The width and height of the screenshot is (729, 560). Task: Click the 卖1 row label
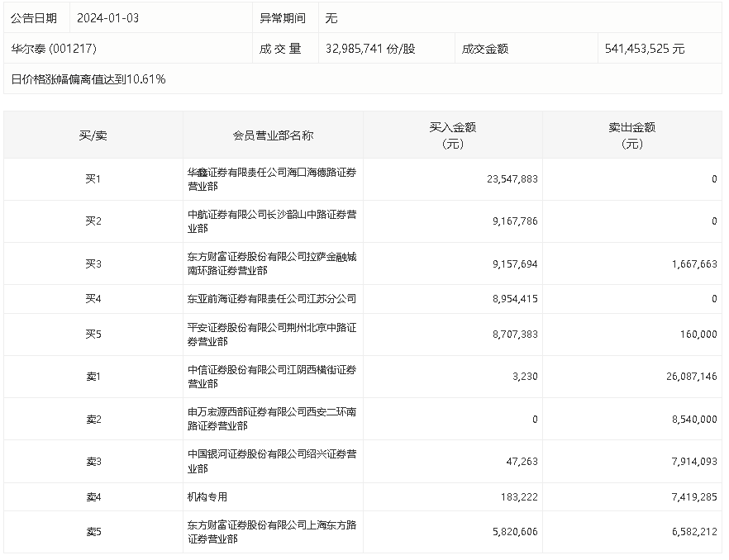coord(93,377)
